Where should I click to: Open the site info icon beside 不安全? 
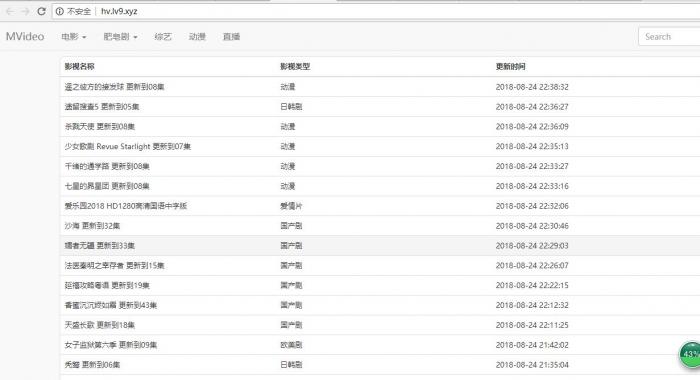pos(59,12)
